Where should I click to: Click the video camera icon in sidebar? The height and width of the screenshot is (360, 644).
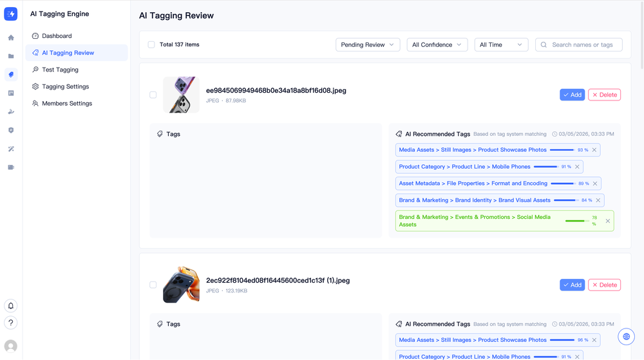point(11,167)
